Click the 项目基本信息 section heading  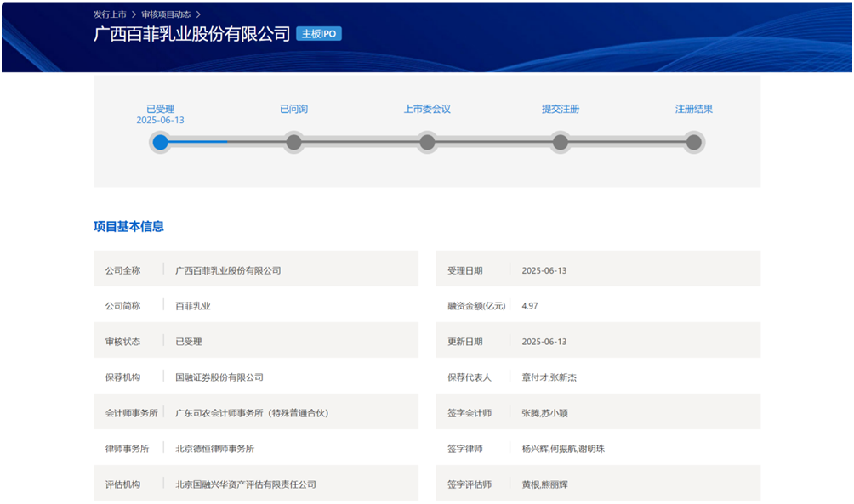[x=128, y=226]
